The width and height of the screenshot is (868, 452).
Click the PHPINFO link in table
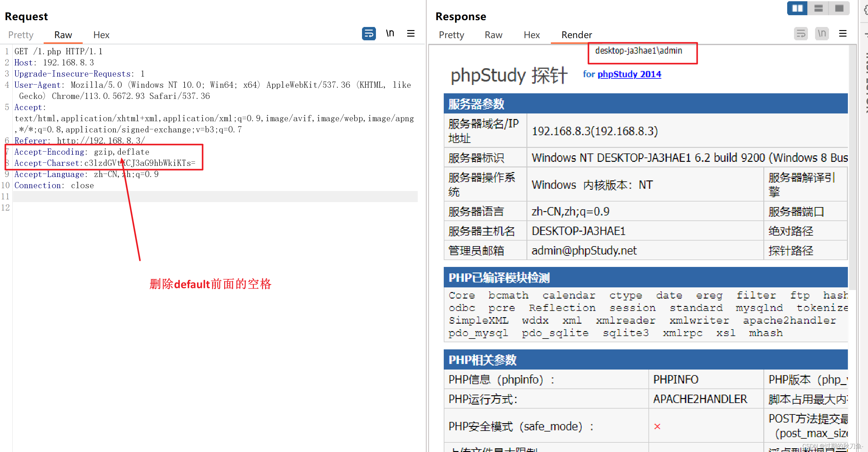tap(676, 379)
